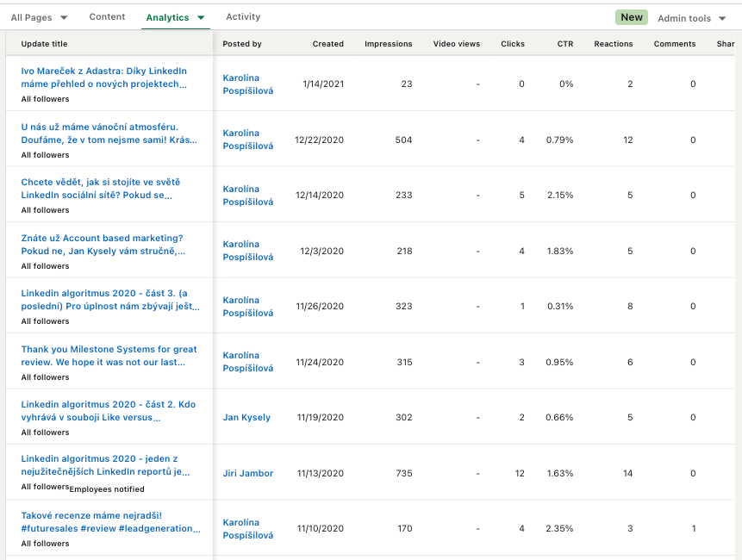This screenshot has height=560, width=742.
Task: Open the Account based marketing post
Action: pyautogui.click(x=103, y=245)
